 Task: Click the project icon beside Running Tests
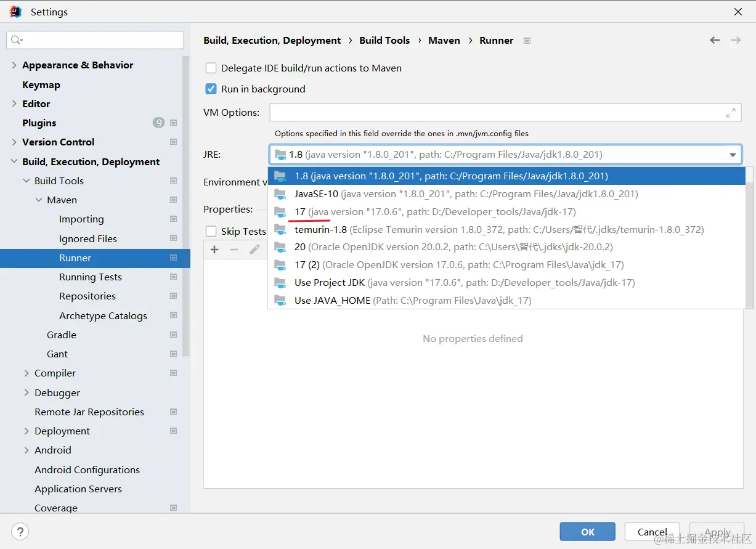pos(173,277)
